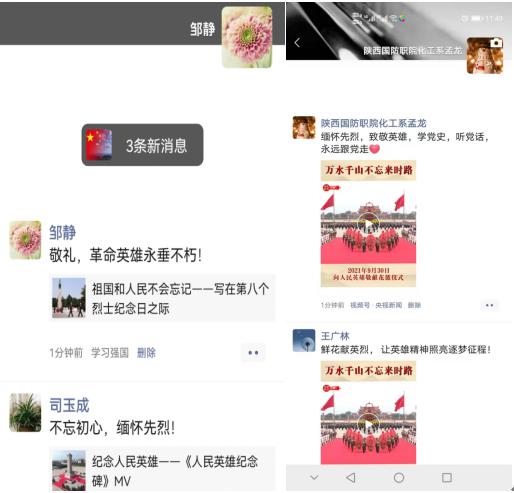Collapse navigation bar with the down chevron
The image size is (514, 493).
pyautogui.click(x=314, y=478)
